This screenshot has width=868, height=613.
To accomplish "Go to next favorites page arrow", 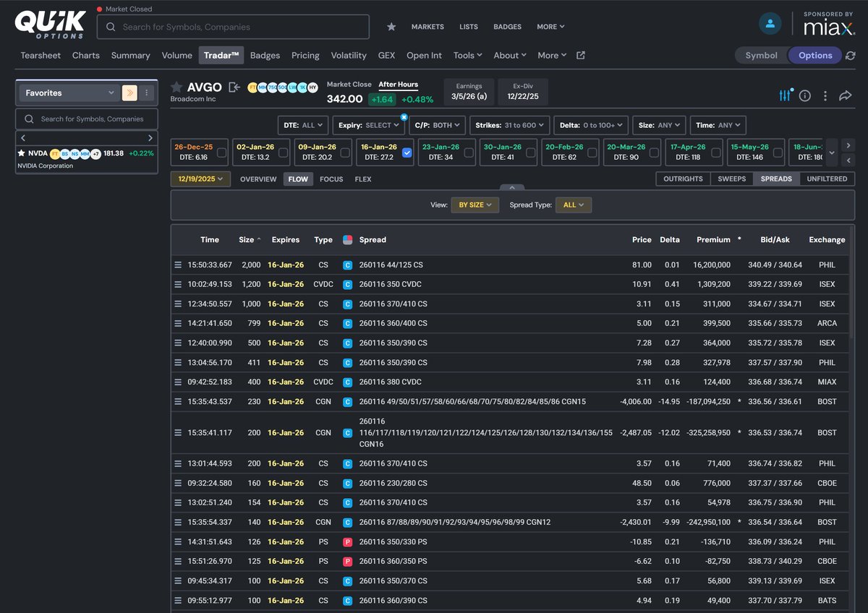I will pyautogui.click(x=150, y=138).
